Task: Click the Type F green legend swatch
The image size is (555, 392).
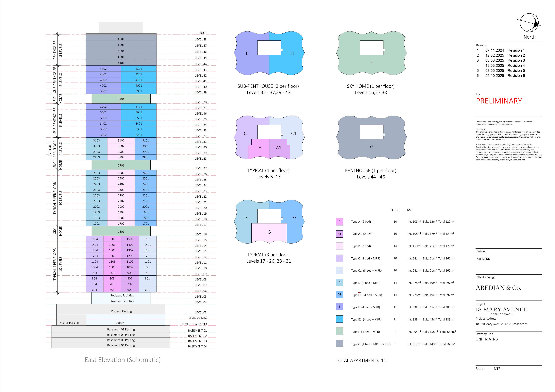Action: 339,331
